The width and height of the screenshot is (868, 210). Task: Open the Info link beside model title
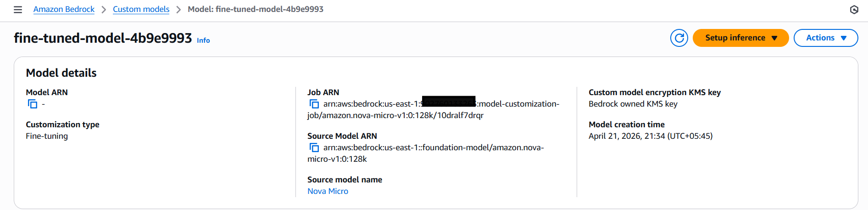(x=203, y=40)
